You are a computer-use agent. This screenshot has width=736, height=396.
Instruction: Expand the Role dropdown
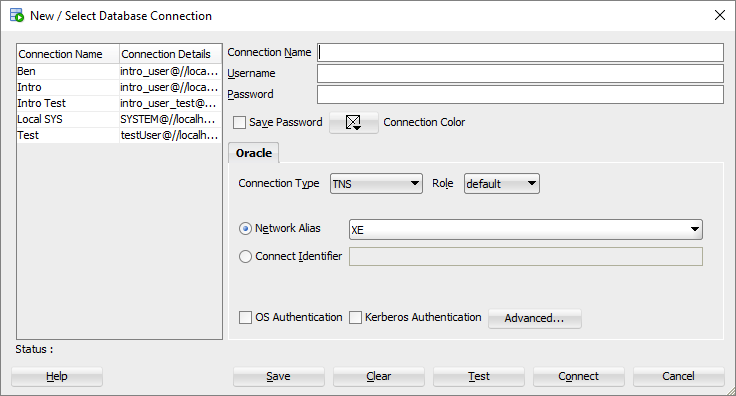502,183
